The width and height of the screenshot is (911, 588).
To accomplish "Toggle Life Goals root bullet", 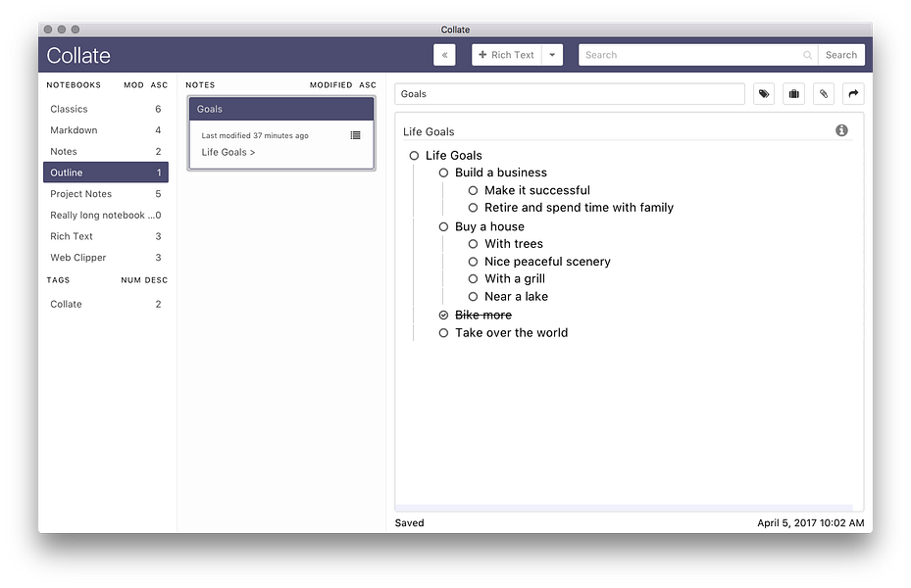I will (414, 156).
